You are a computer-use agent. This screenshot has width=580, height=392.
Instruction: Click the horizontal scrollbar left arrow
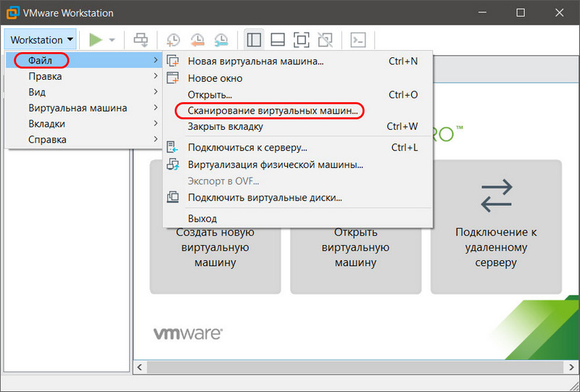click(140, 367)
